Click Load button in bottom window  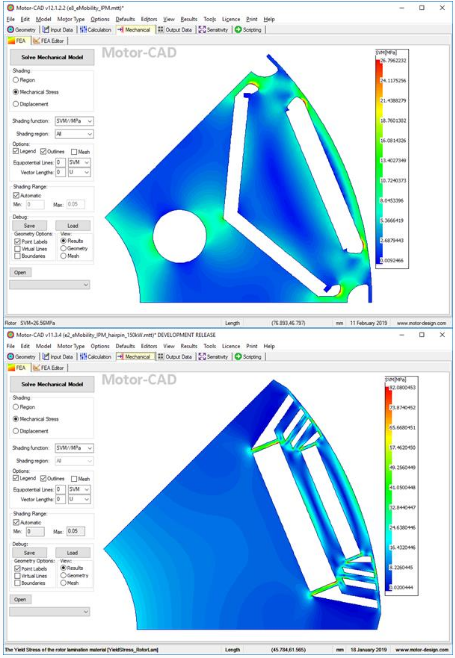click(x=73, y=553)
